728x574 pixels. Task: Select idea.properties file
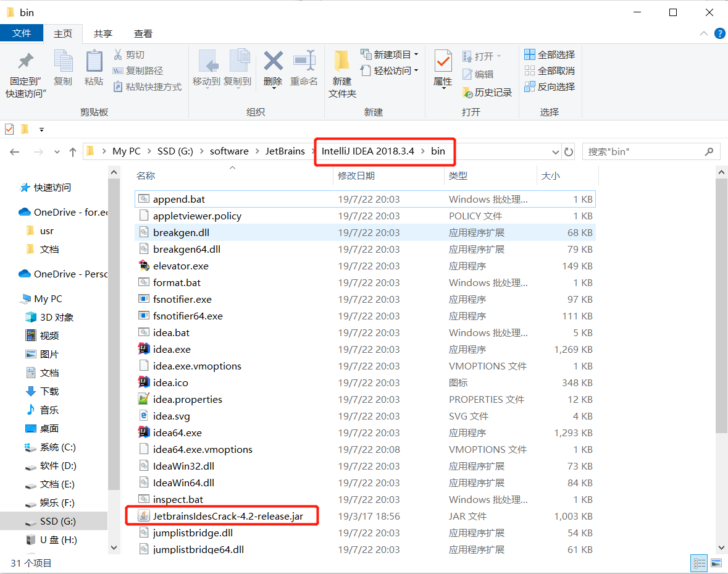[x=365, y=399]
